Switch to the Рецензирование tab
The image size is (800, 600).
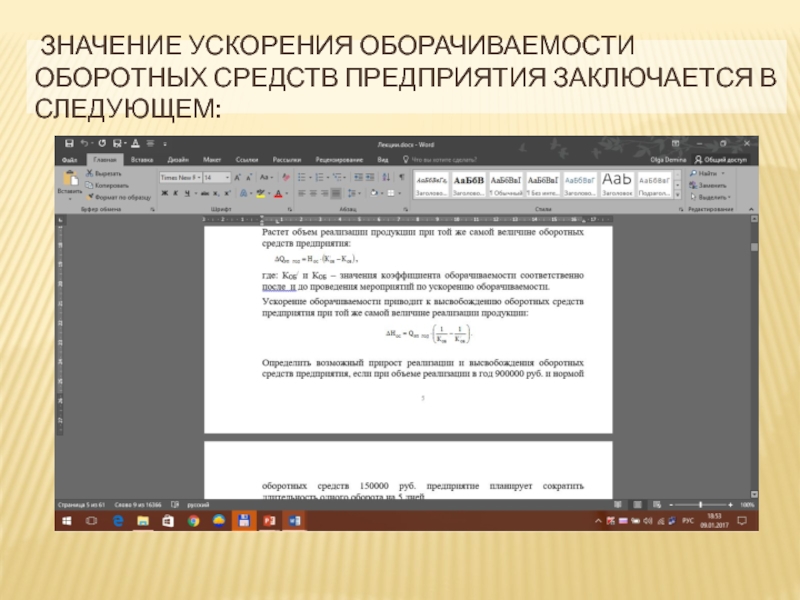click(338, 159)
